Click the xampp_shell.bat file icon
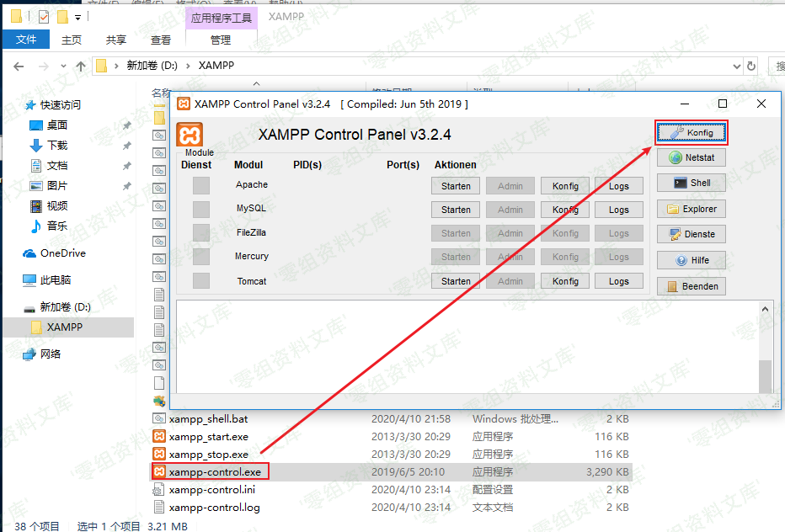Screen dimensions: 785x532 click(159, 418)
